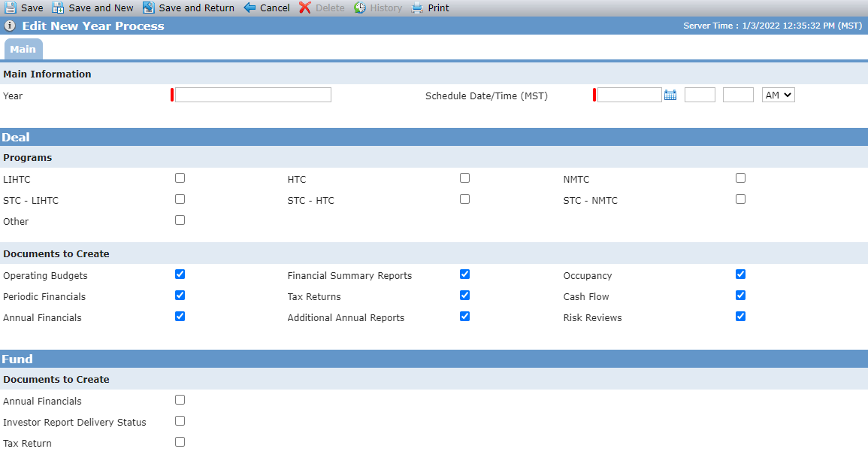This screenshot has height=464, width=868.
Task: Check Investor Report Delivery Status checkbox
Action: pos(180,421)
